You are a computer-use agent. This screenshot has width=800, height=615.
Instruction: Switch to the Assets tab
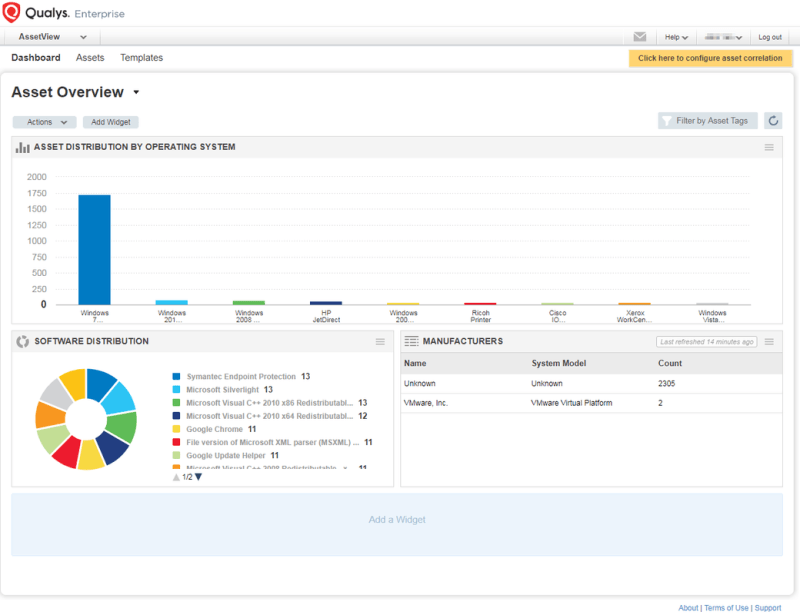(90, 58)
